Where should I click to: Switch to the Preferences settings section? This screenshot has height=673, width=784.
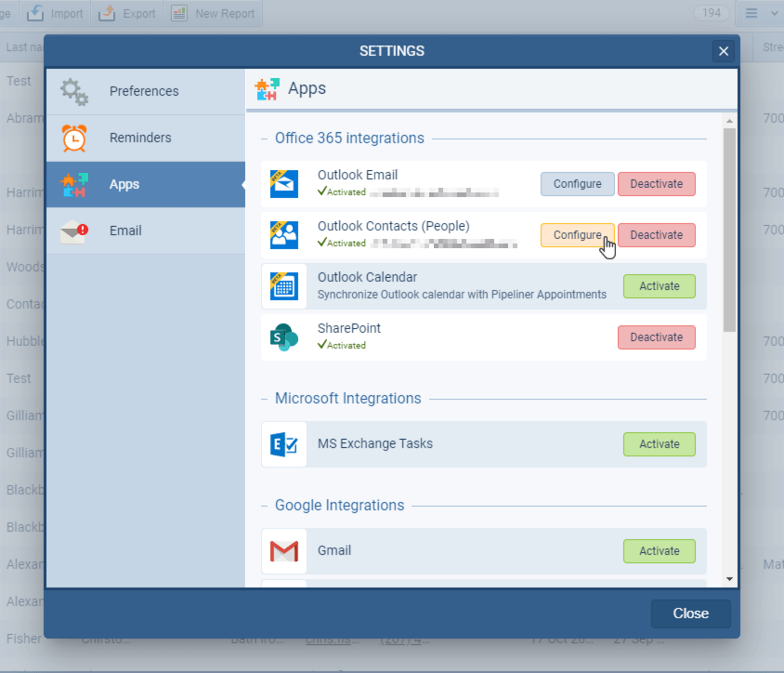tap(144, 91)
